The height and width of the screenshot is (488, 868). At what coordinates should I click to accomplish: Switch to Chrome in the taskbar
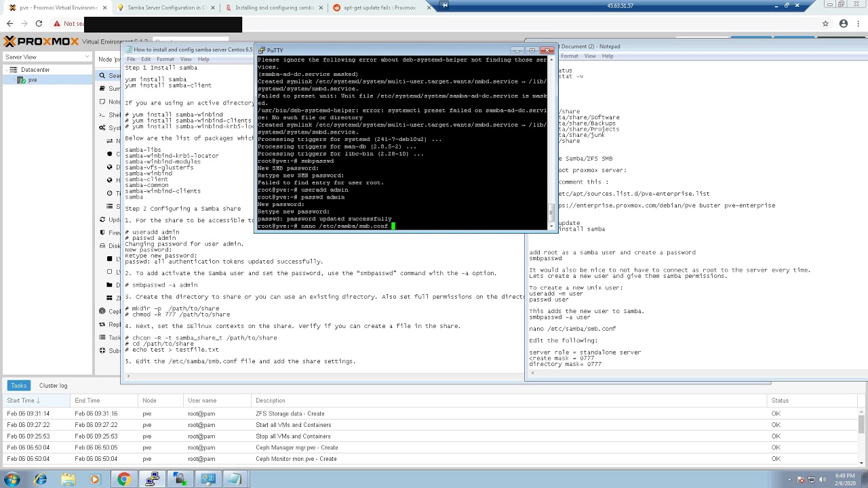point(123,479)
